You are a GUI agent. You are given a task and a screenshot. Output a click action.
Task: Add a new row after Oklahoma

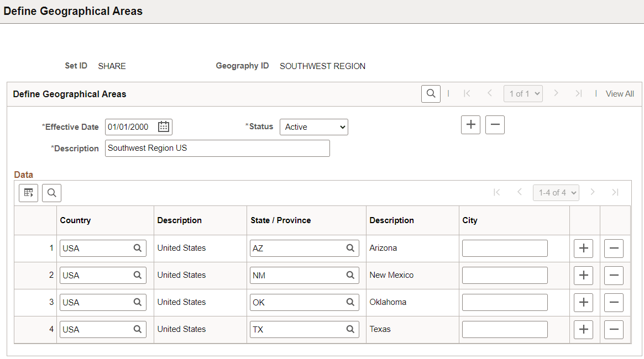[583, 302]
